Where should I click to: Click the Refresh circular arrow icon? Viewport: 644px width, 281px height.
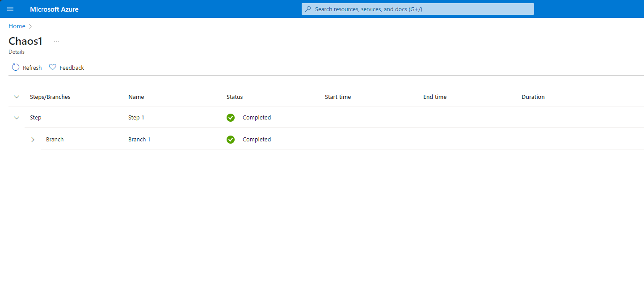tap(16, 68)
